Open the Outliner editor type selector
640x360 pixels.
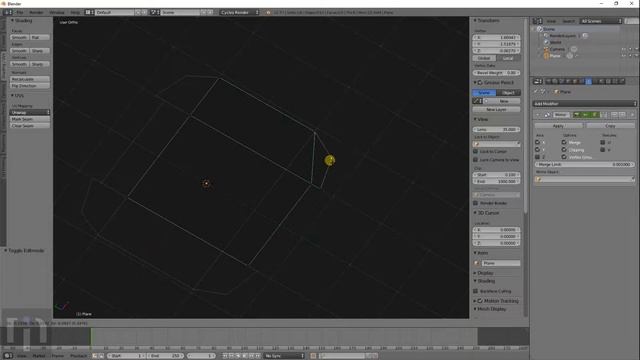537,21
